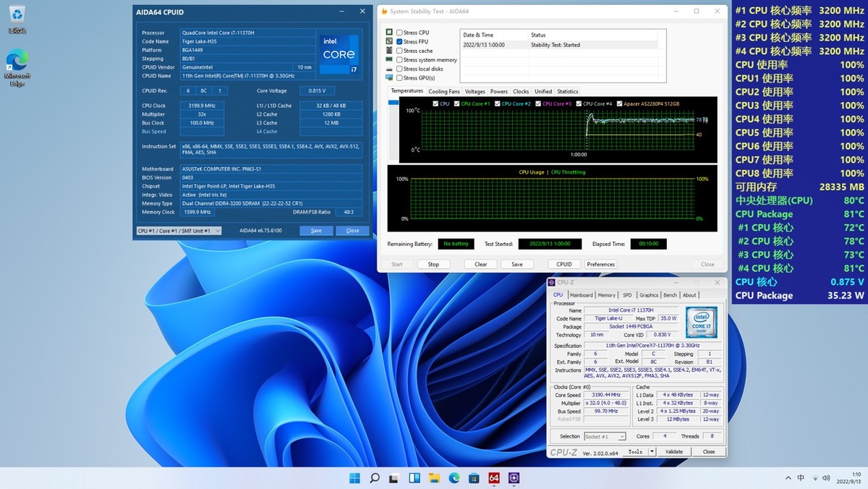868x489 pixels.
Task: Open File Explorer from the taskbar
Action: click(x=434, y=478)
